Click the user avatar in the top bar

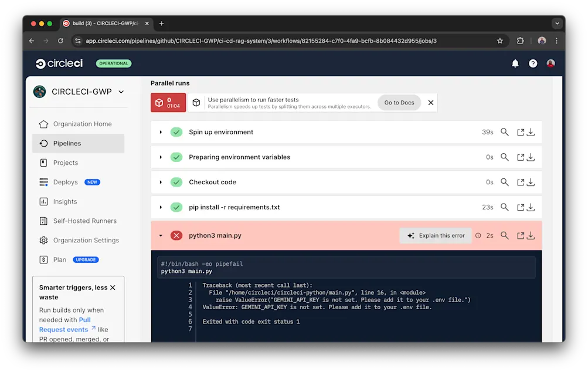[x=550, y=63]
